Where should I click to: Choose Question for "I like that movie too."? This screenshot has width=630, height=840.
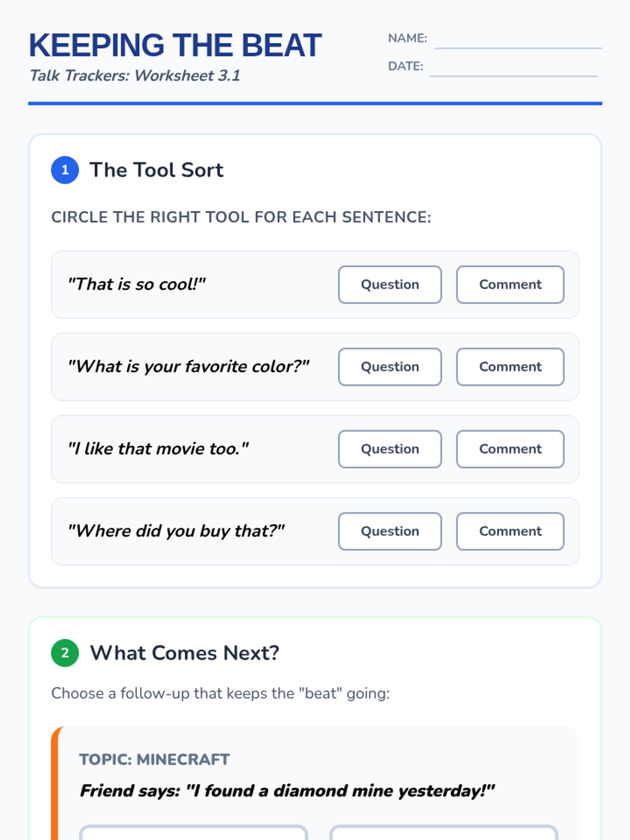click(x=390, y=449)
